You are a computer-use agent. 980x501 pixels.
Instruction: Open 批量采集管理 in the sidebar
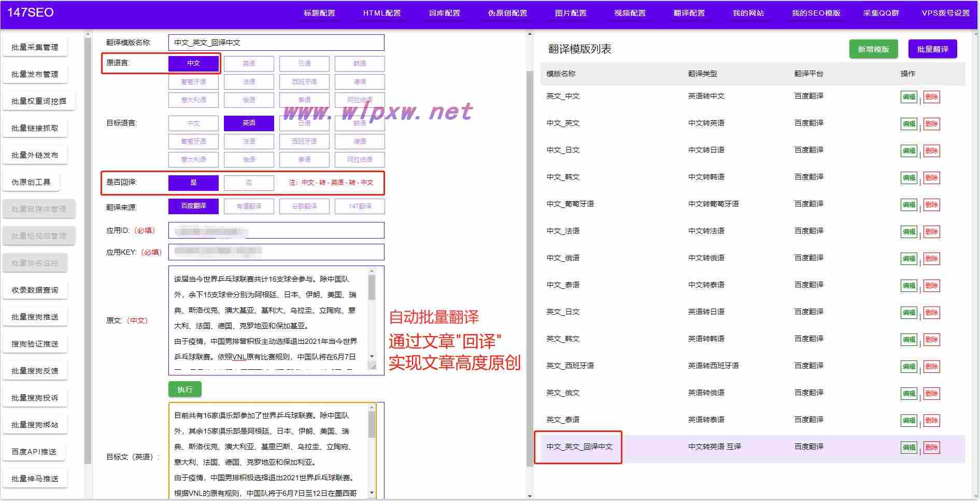[35, 47]
